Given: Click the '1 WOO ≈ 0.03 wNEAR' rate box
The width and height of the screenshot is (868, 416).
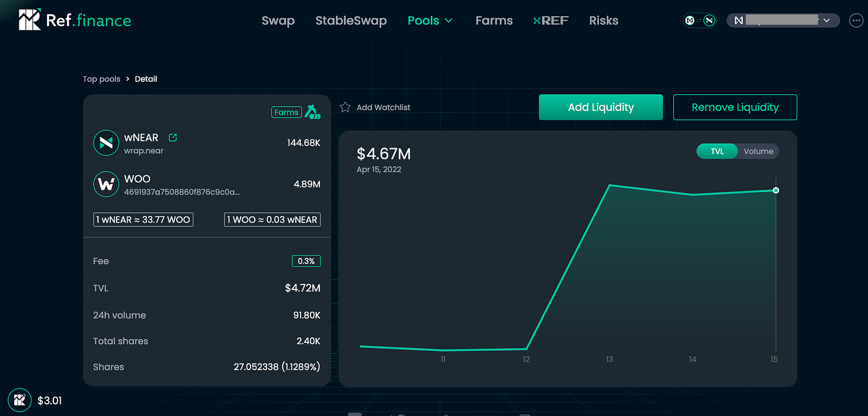Looking at the screenshot, I should tap(272, 219).
